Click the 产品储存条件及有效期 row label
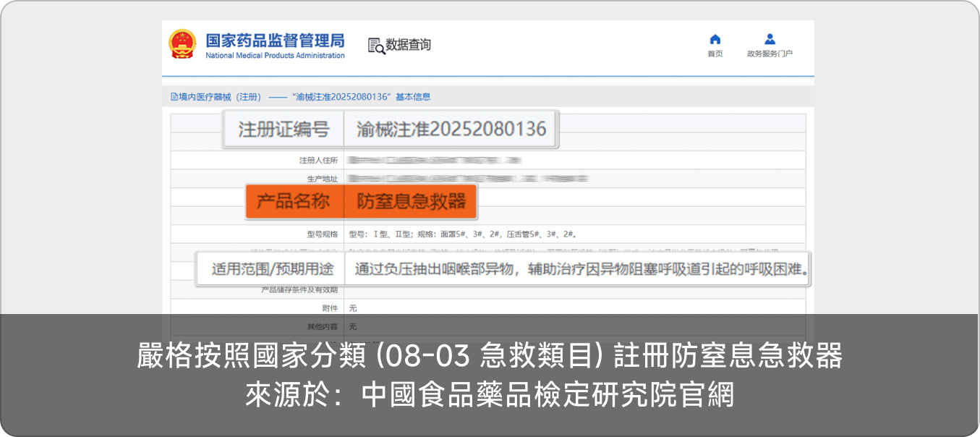The width and height of the screenshot is (980, 437). [x=299, y=289]
